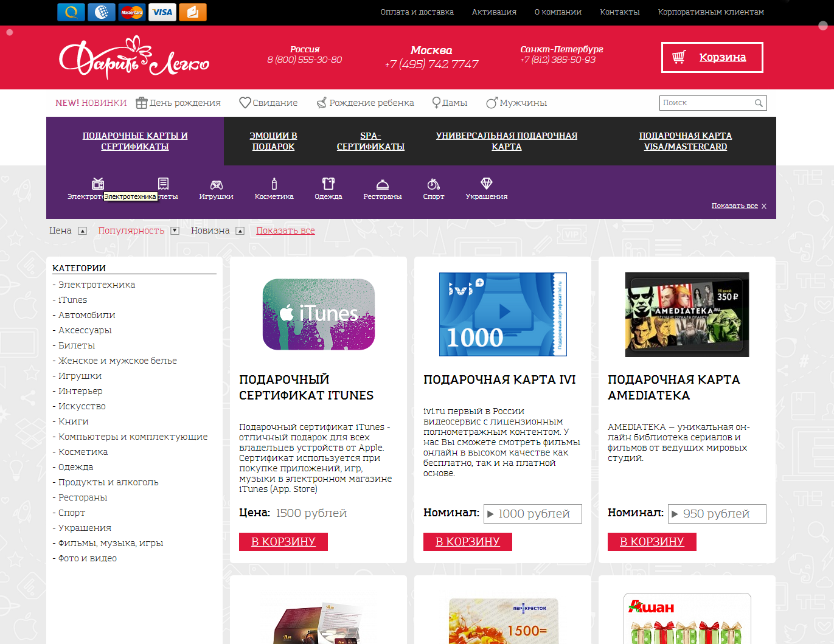This screenshot has width=834, height=644.
Task: Click the shopping cart icon
Action: [679, 57]
